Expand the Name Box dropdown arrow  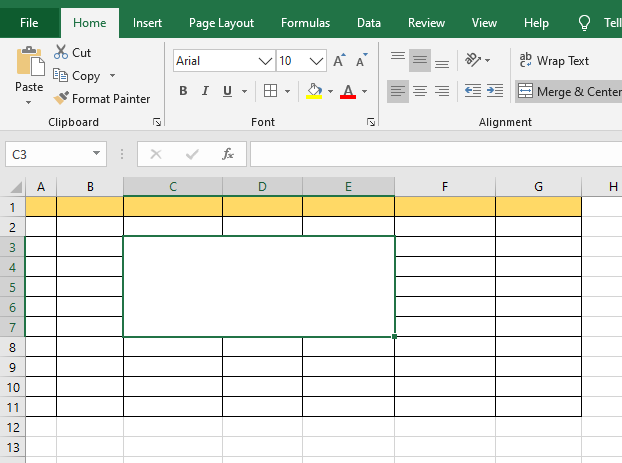[x=96, y=154]
